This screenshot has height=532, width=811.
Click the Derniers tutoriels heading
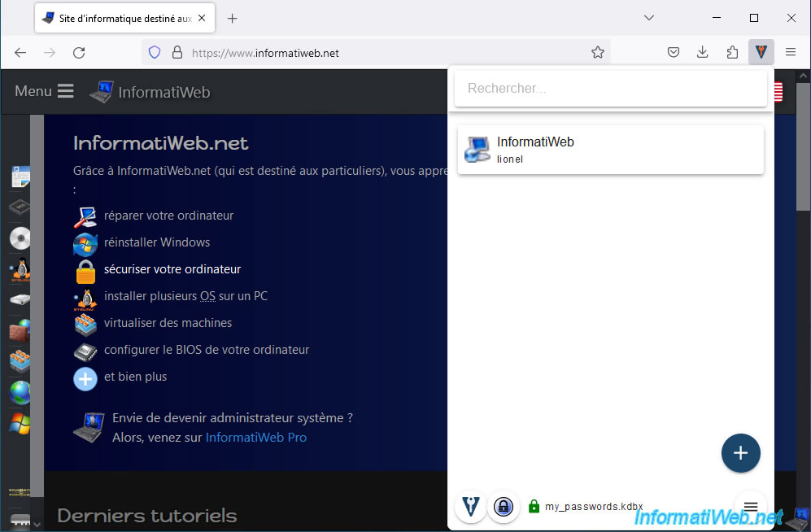147,516
